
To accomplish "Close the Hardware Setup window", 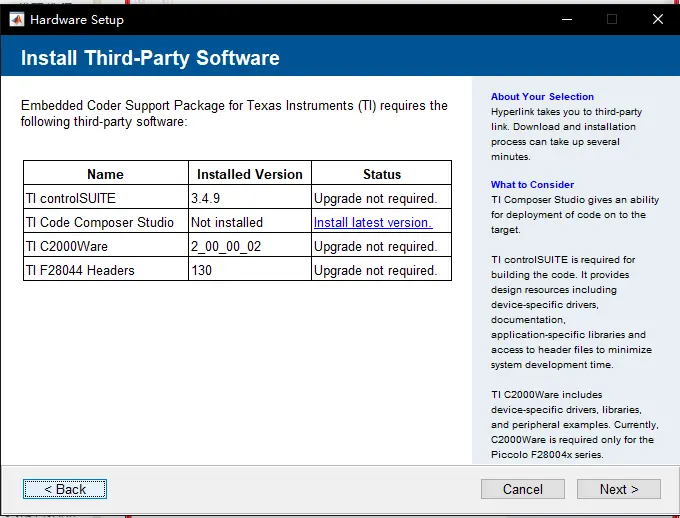I will click(x=658, y=20).
